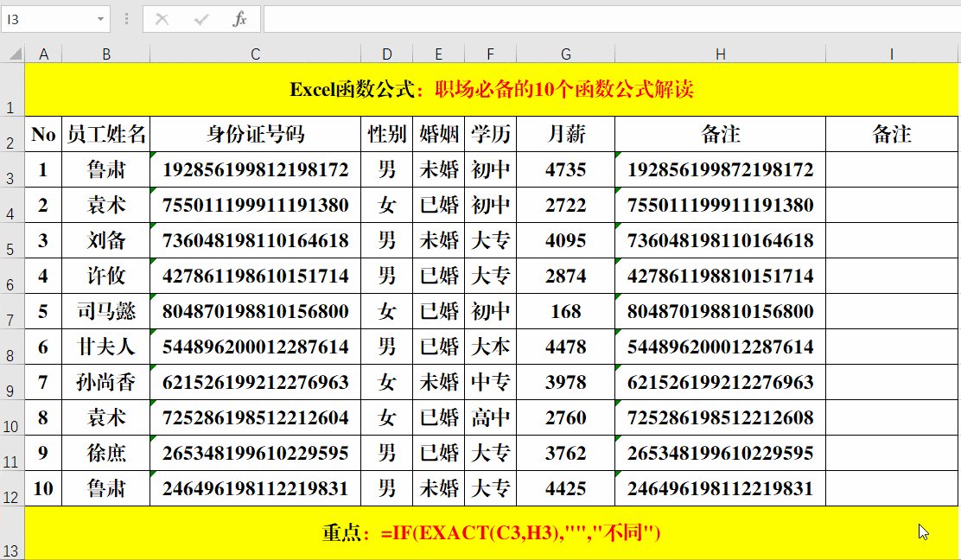Click the Select All corner button above row 1

pos(14,54)
